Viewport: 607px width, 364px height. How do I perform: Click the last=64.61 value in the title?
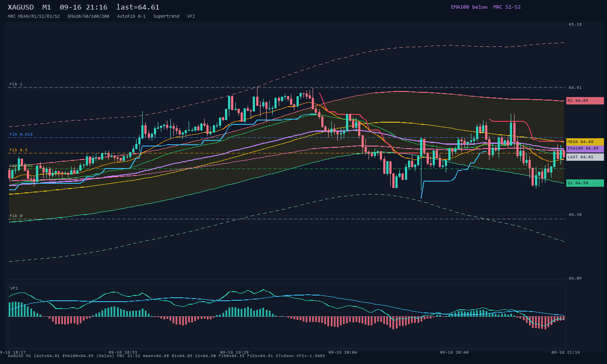[138, 7]
